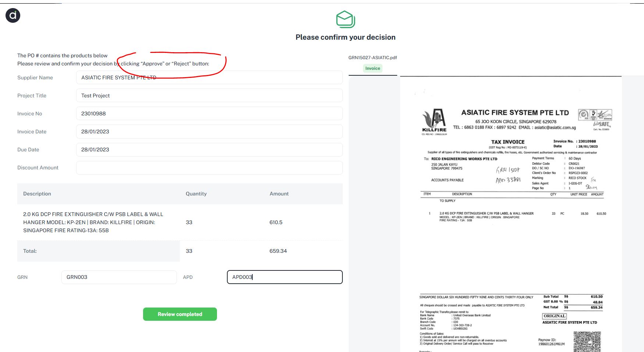Click the Invoice No field
The height and width of the screenshot is (352, 644).
(209, 114)
